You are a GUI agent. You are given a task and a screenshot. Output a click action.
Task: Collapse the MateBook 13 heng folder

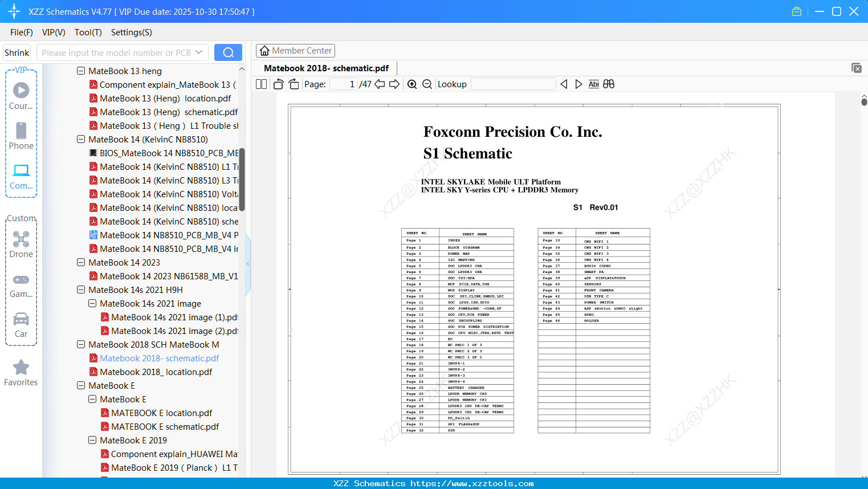(81, 71)
